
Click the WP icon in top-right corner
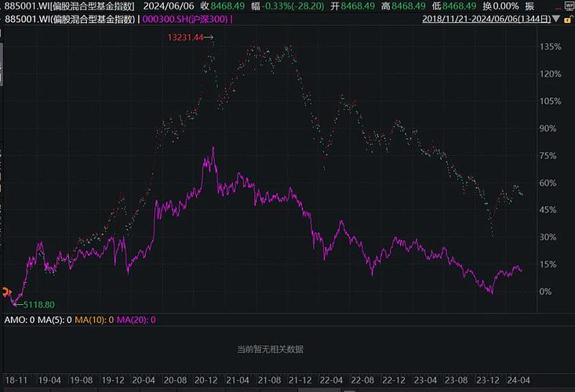[568, 5]
